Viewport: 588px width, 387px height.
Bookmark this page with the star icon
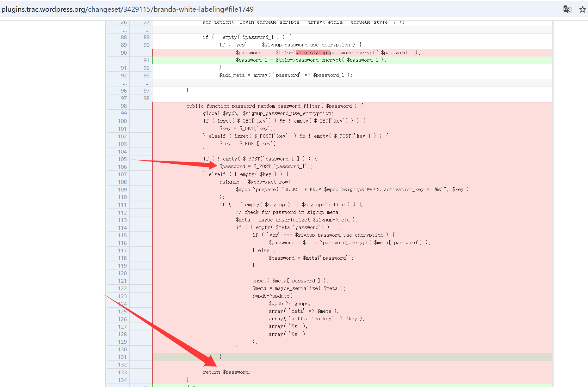[582, 9]
